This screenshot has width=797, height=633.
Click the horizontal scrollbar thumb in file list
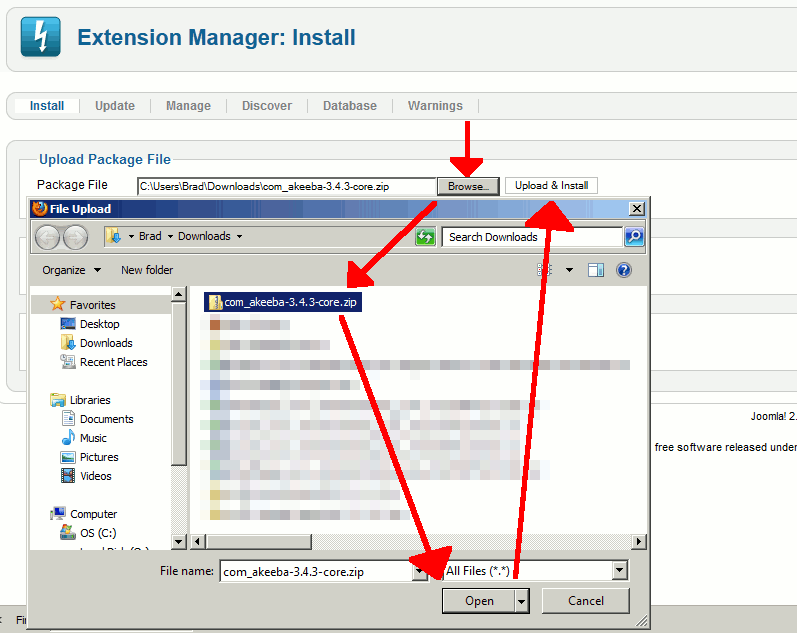(259, 542)
